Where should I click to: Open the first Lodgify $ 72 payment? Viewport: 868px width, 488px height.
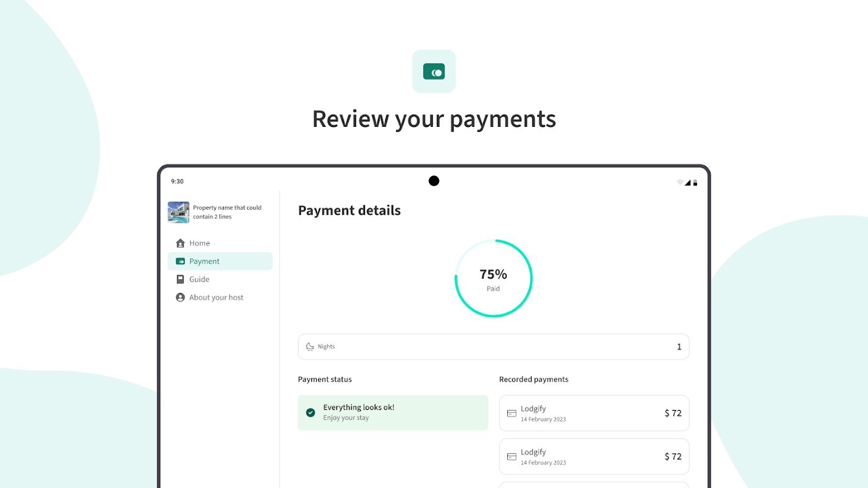[594, 413]
